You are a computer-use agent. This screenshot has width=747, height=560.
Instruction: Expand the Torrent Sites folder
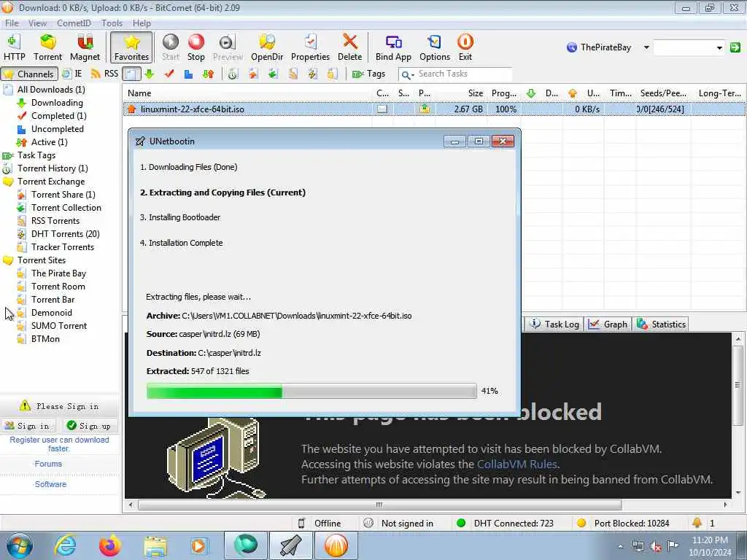coord(42,260)
